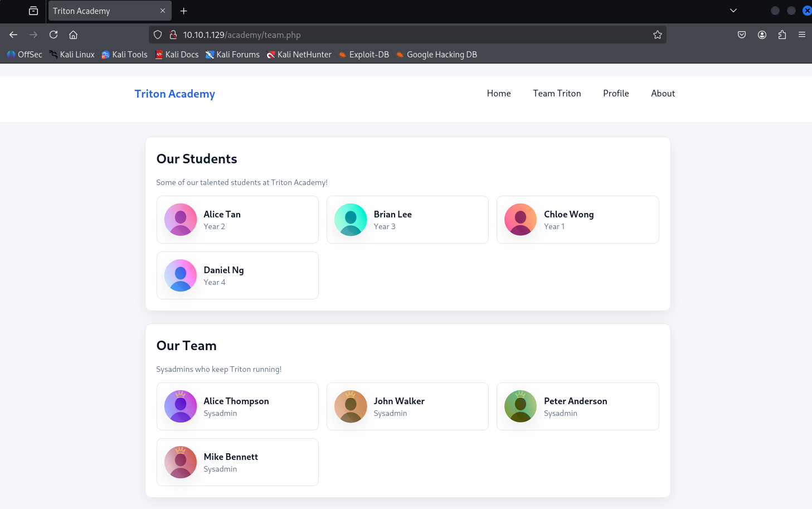Screen dimensions: 812x509
Task: Open the Save to Pocket icon
Action: tap(742, 35)
